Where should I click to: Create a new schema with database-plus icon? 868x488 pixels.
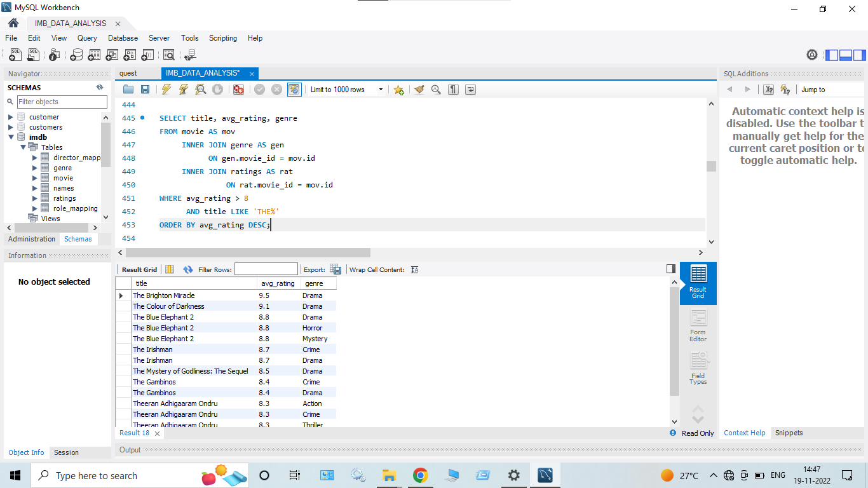pyautogui.click(x=76, y=55)
